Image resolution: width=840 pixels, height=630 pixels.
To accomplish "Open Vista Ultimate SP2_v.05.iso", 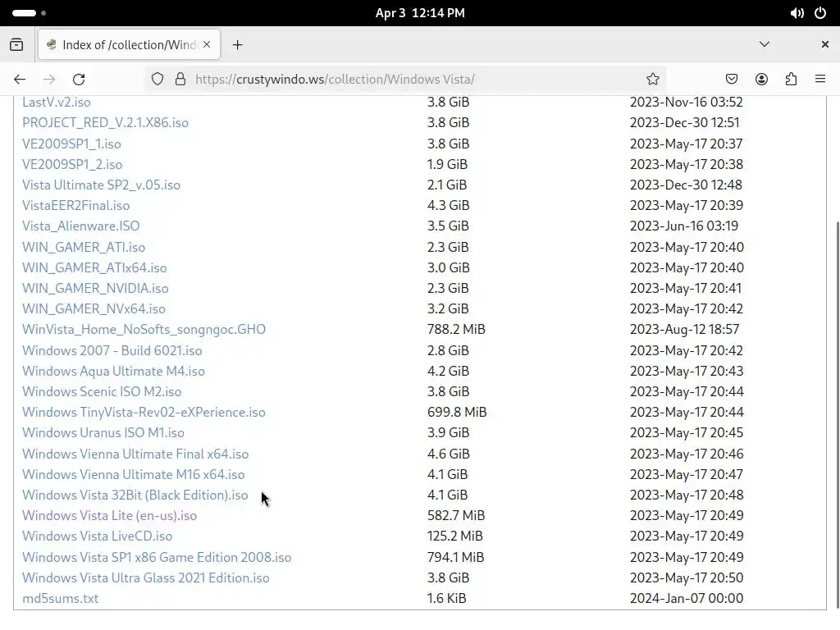I will [101, 185].
